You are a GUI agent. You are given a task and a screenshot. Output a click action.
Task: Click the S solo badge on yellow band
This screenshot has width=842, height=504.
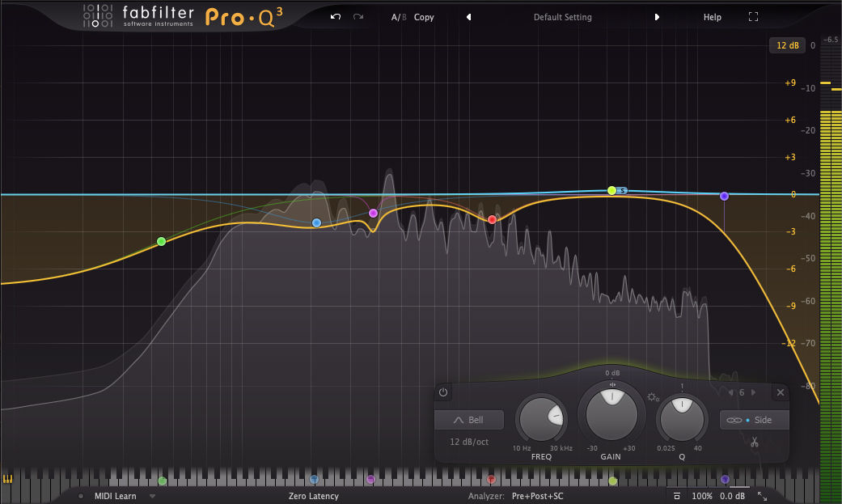[x=622, y=190]
